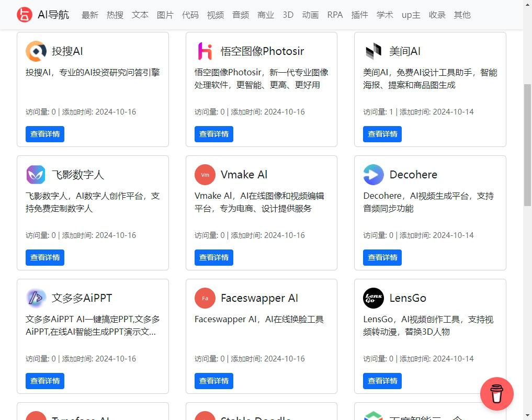The image size is (532, 420).
Task: Open the up主 nav item
Action: [x=411, y=15]
